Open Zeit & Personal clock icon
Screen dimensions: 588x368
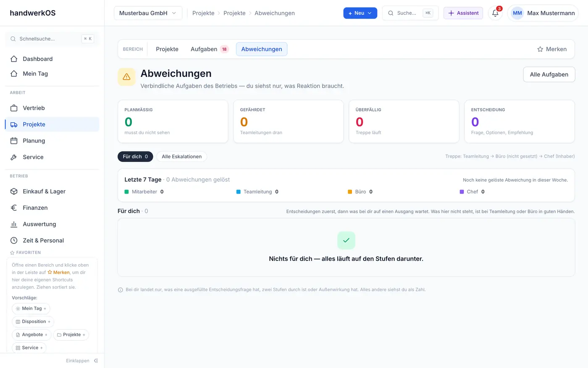[14, 241]
